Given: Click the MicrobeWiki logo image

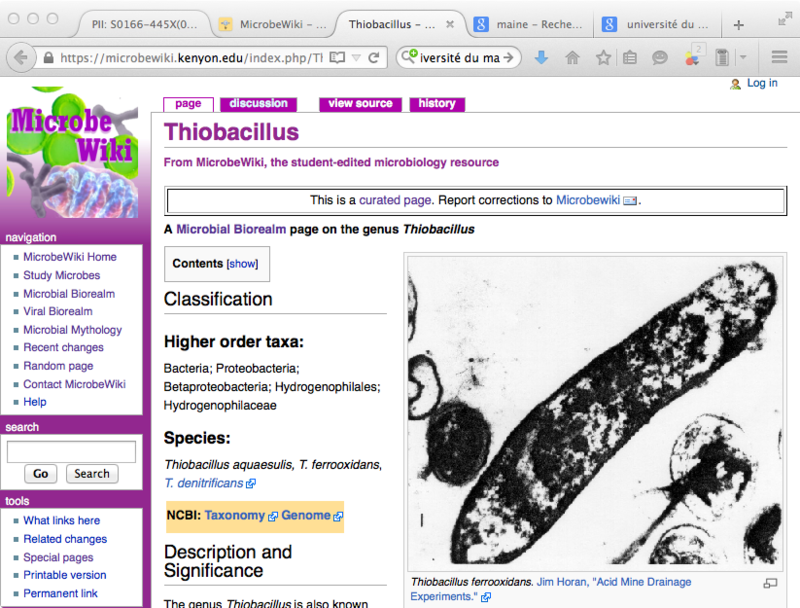Looking at the screenshot, I should pyautogui.click(x=72, y=153).
